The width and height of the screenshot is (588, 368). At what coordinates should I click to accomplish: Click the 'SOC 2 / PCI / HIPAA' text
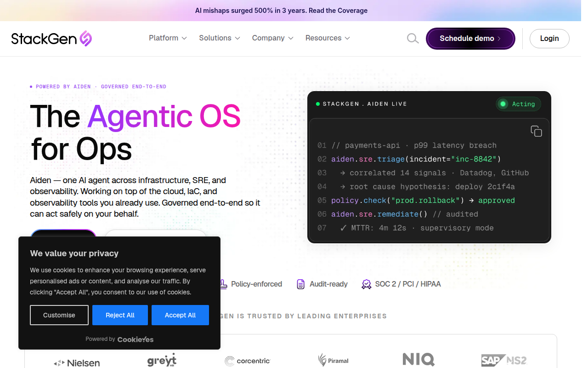click(x=408, y=284)
